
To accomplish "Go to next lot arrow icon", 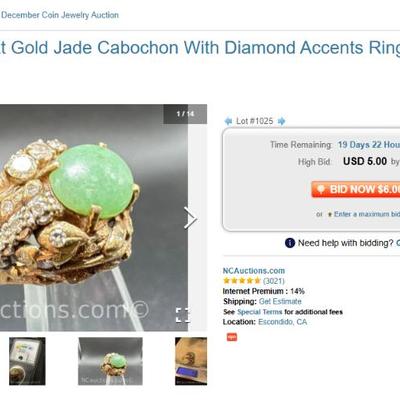I will pos(281,121).
